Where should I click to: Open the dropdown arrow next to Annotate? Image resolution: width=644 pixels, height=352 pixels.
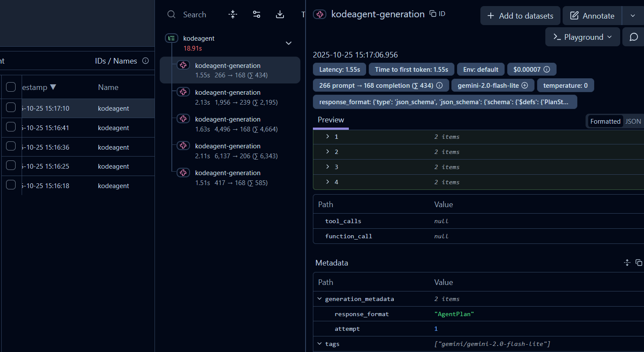click(x=633, y=16)
